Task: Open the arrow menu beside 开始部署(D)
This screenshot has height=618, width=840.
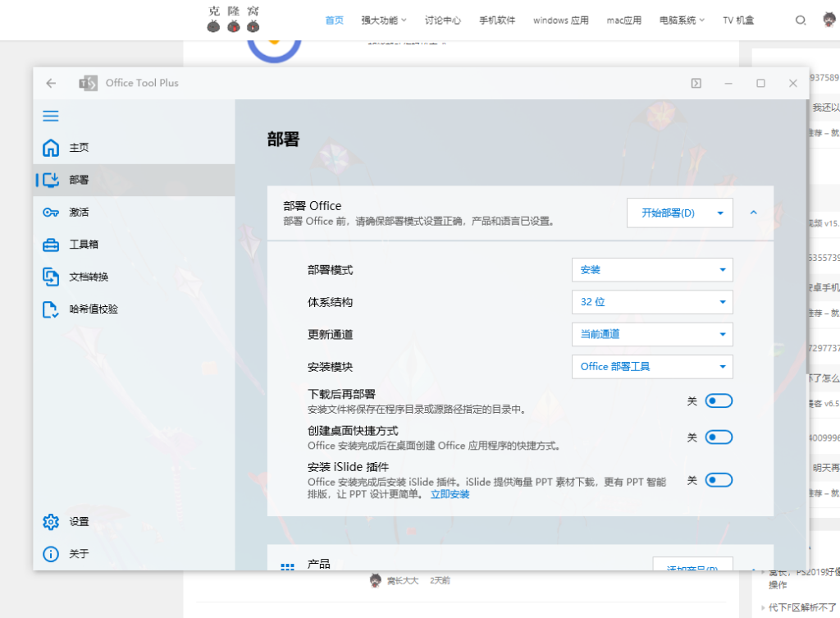Action: (x=720, y=213)
